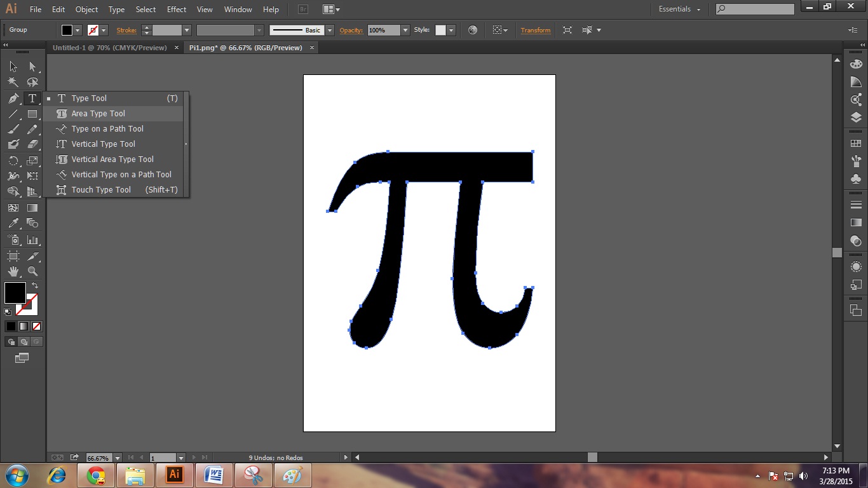
Task: Click the Opacity value field
Action: (x=384, y=30)
